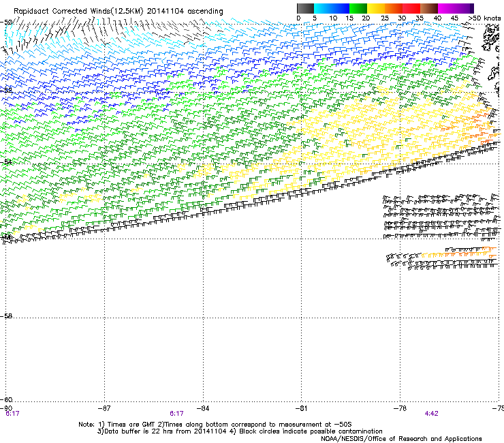
Task: Click the yellow 20-25 knots legend swatch
Action: [376, 8]
